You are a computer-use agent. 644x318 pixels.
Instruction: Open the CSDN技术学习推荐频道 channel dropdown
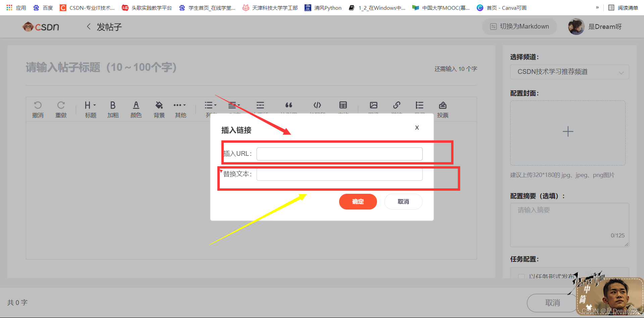pyautogui.click(x=570, y=72)
